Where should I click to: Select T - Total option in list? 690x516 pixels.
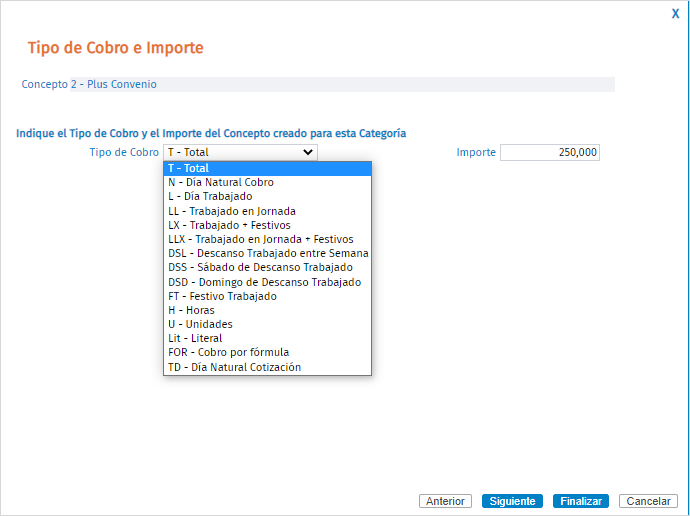(x=267, y=168)
